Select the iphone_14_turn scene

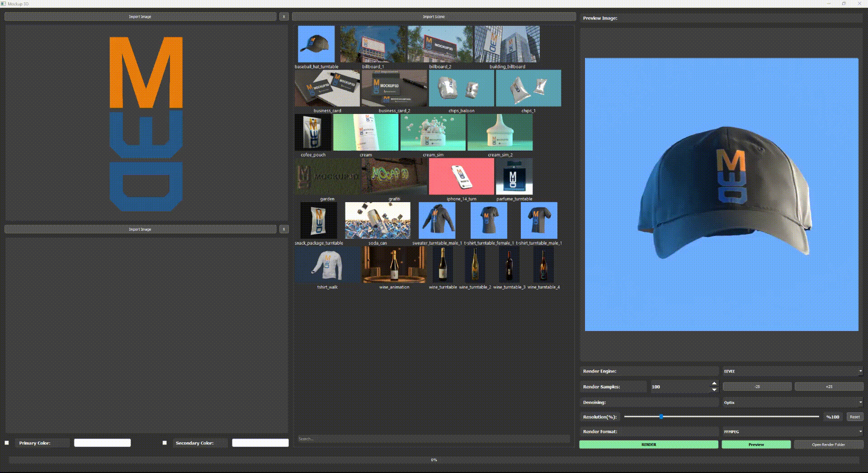point(461,176)
